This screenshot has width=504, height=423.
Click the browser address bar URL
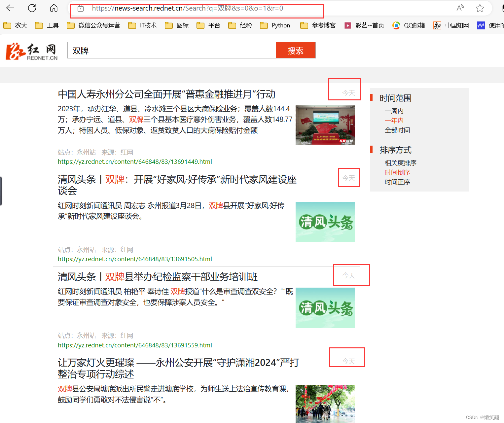click(187, 8)
